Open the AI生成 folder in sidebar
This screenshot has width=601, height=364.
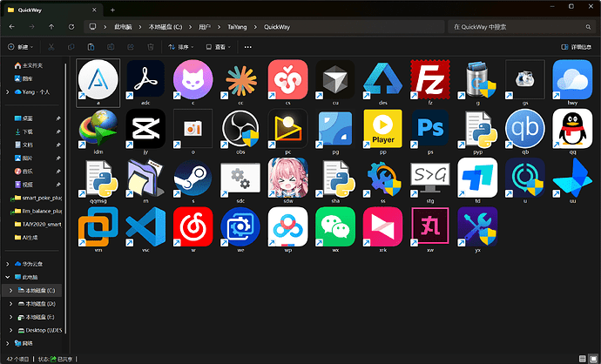[x=30, y=238]
